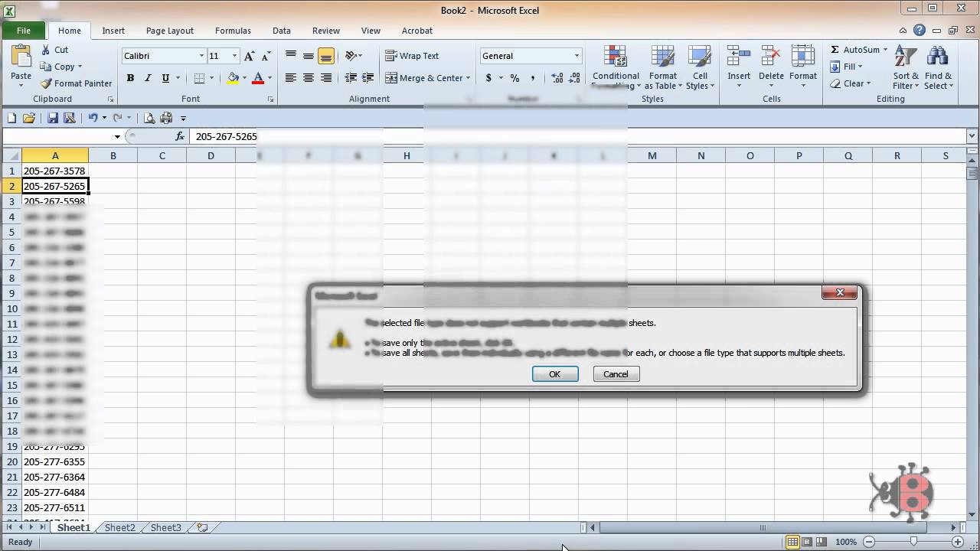Click the Insert cells icon
This screenshot has width=980, height=551.
pyautogui.click(x=739, y=57)
